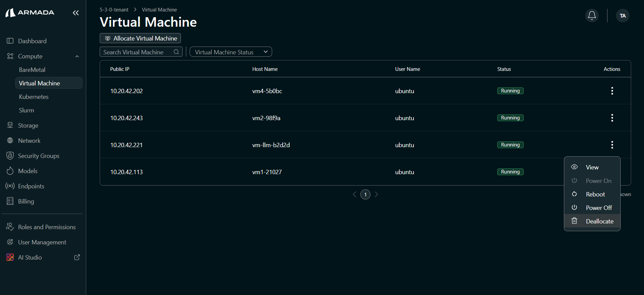
Task: Click the trash icon next to Deallocate
Action: coord(574,221)
